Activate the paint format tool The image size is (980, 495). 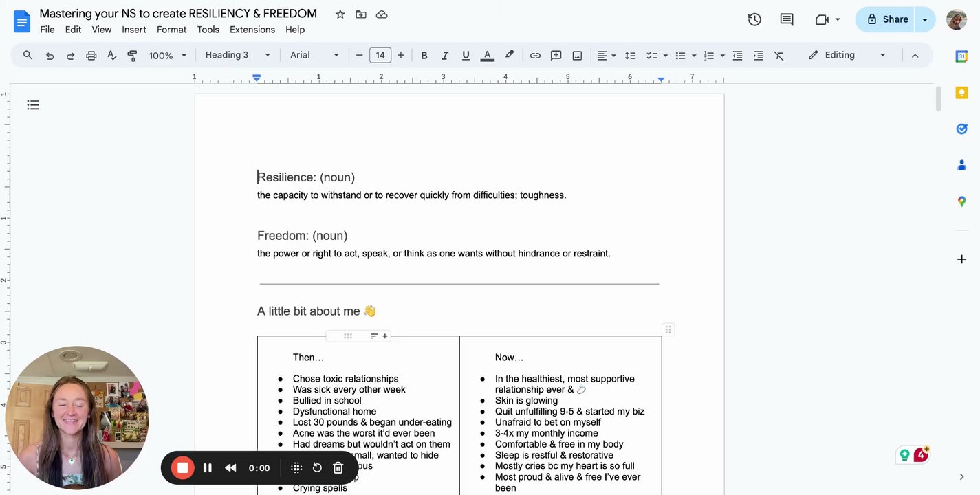click(133, 55)
